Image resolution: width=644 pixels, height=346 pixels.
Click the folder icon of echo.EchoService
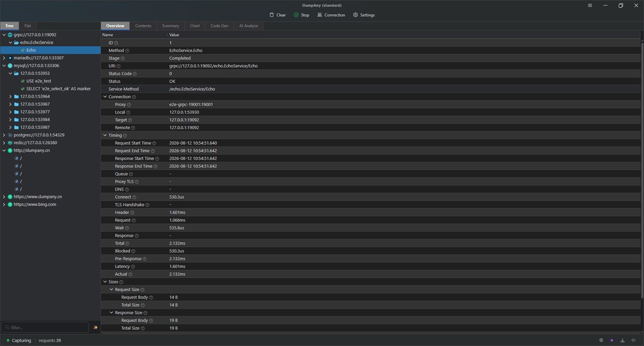17,42
